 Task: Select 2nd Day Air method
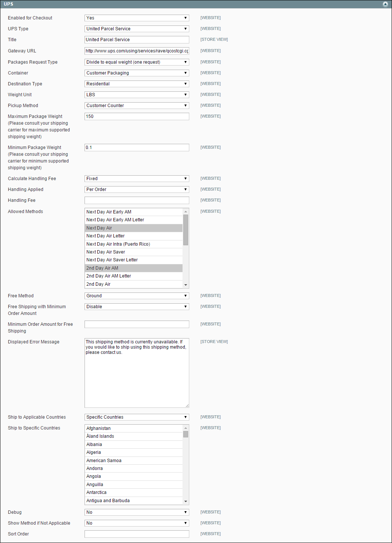[x=134, y=284]
